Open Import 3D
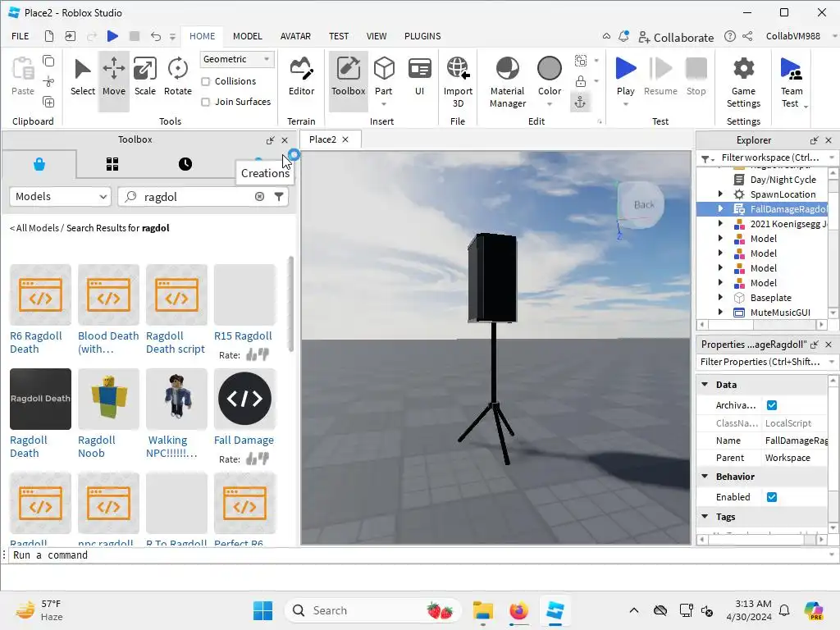Screen dimensions: 840x630 pyautogui.click(x=458, y=81)
